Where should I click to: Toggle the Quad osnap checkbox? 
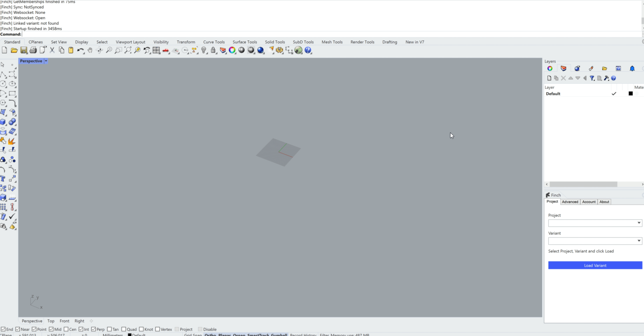pos(124,329)
